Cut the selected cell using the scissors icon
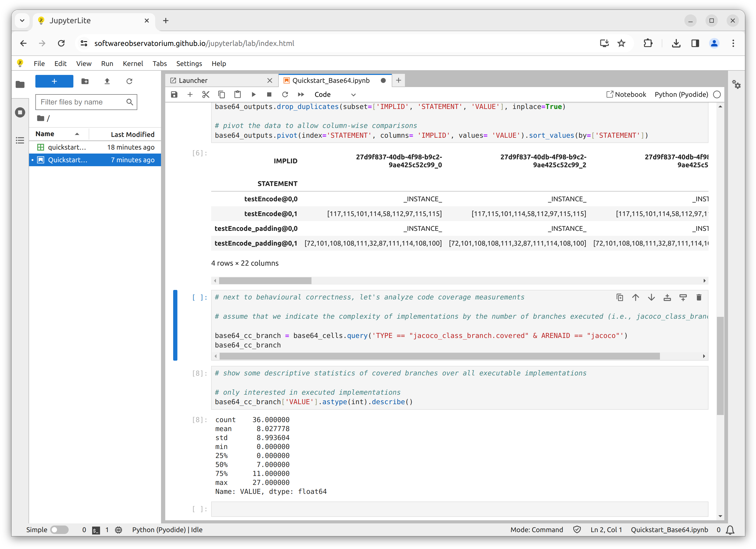Viewport: 756px width, 549px height. (x=206, y=95)
